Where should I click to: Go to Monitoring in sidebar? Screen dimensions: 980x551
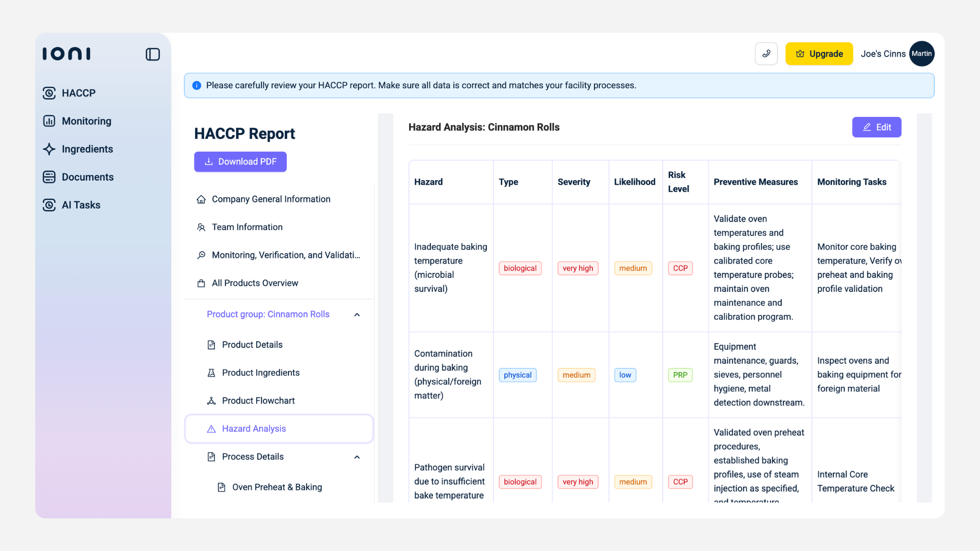[86, 121]
